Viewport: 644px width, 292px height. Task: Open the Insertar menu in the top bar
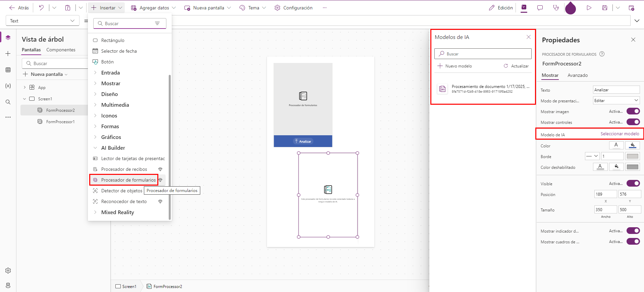pyautogui.click(x=107, y=8)
